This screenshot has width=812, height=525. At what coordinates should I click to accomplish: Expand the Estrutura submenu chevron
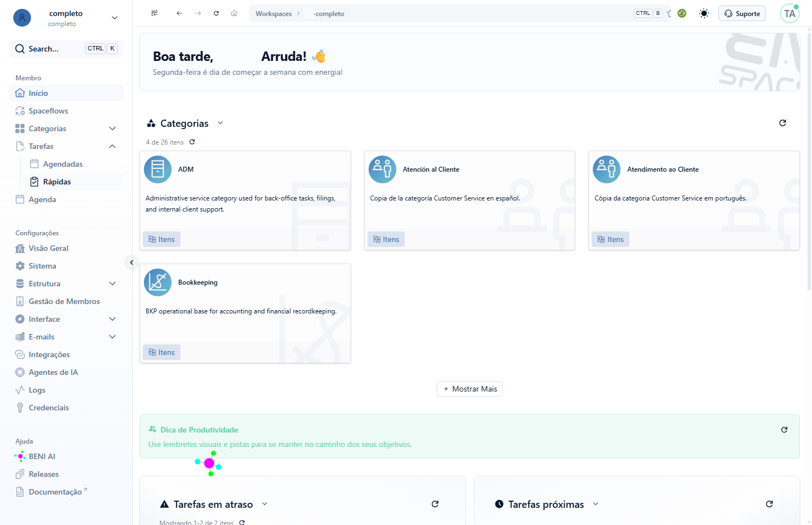click(112, 284)
